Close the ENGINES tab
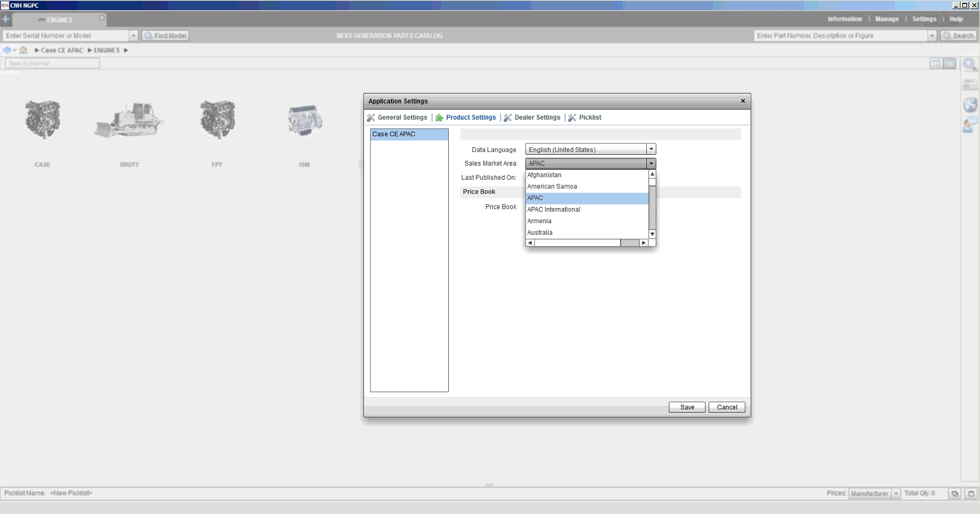980x514 pixels. (102, 18)
